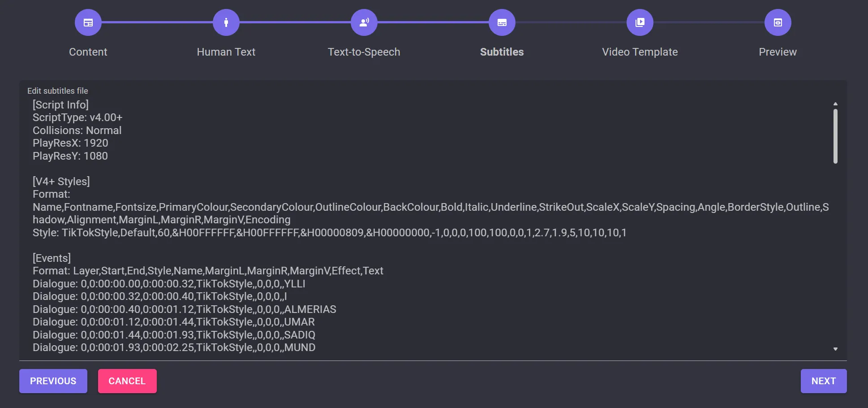Open the Preview eye icon step
The height and width of the screenshot is (408, 868).
[x=778, y=22]
